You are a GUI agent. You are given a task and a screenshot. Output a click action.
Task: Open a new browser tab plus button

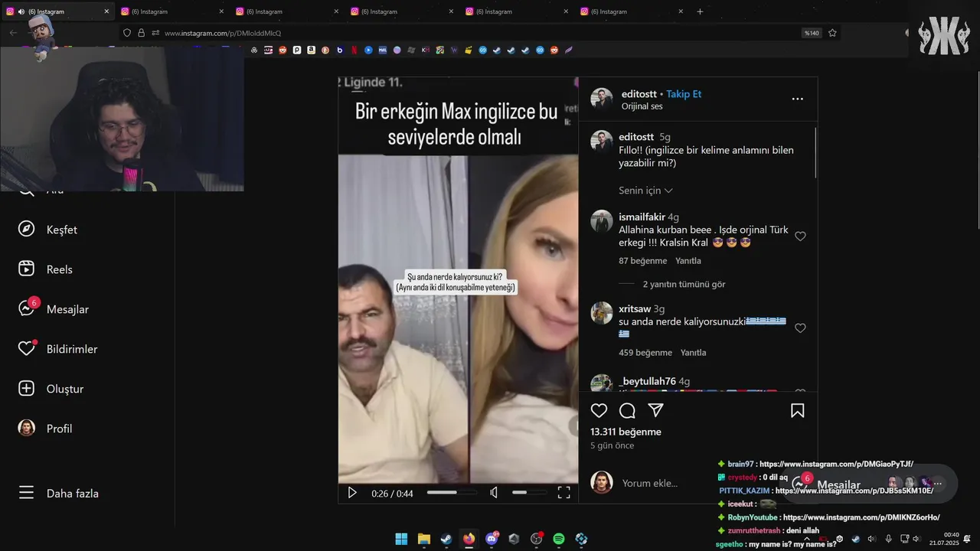pyautogui.click(x=700, y=11)
